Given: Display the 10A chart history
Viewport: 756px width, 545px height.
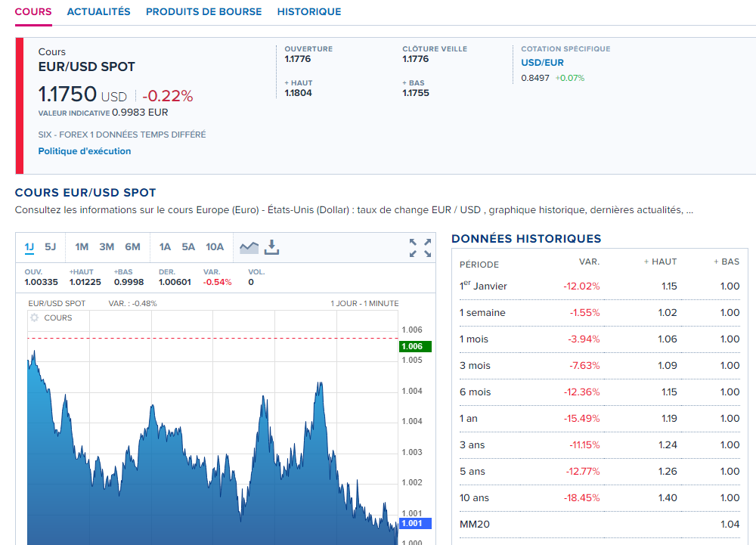Looking at the screenshot, I should [215, 247].
